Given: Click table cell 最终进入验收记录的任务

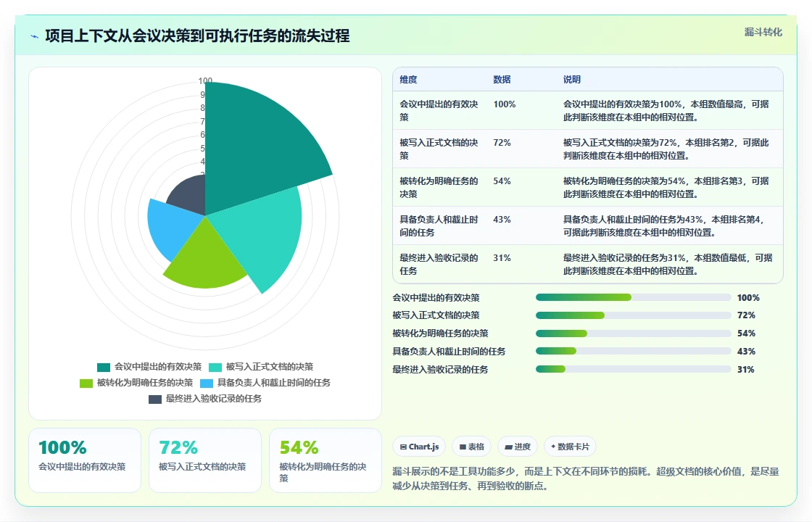Looking at the screenshot, I should click(439, 264).
